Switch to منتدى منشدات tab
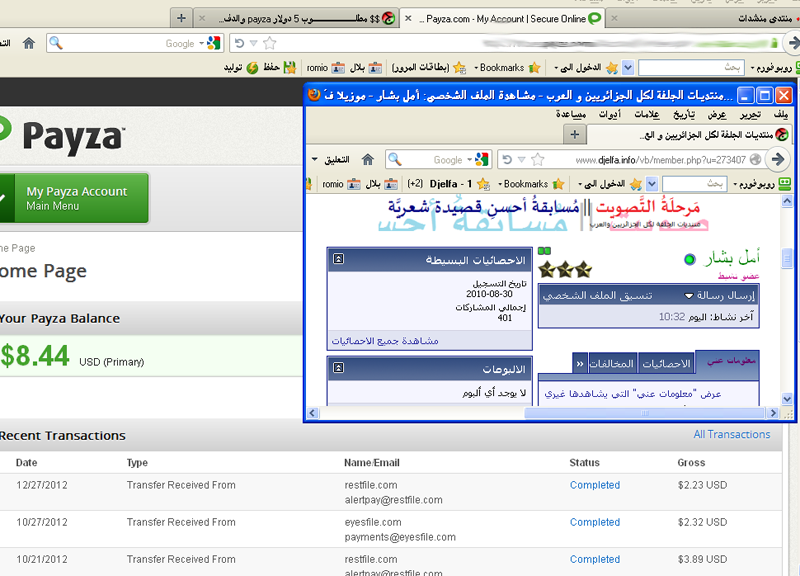The height and width of the screenshot is (576, 800). tap(765, 18)
